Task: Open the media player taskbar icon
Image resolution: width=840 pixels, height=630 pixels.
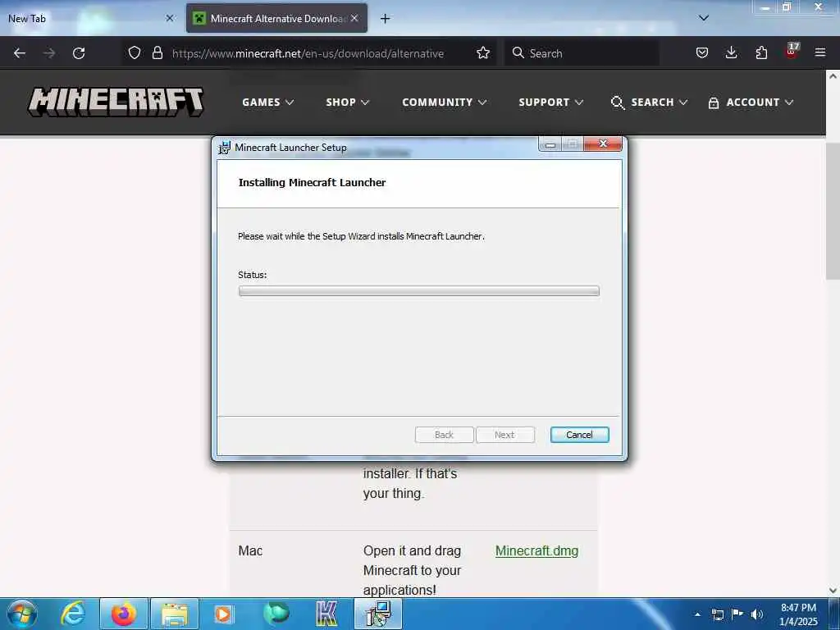Action: 224,614
